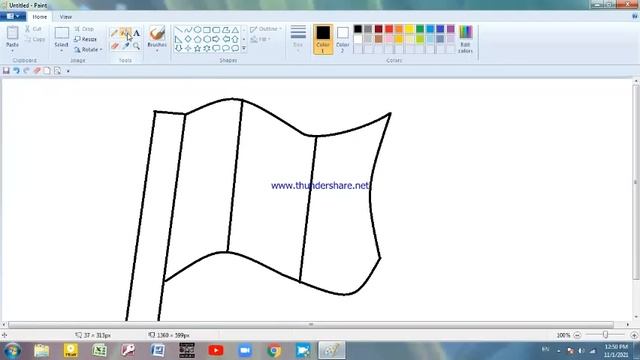The image size is (640, 360).
Task: Choose the Triangle shape
Action: click(x=235, y=30)
